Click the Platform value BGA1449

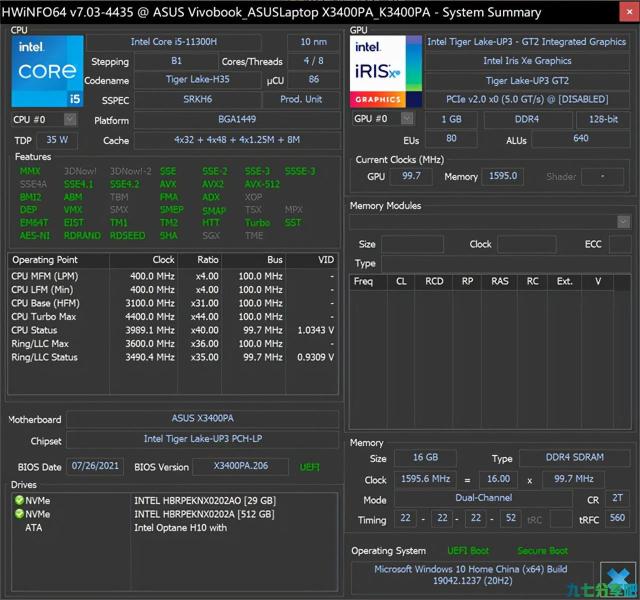coord(237,119)
